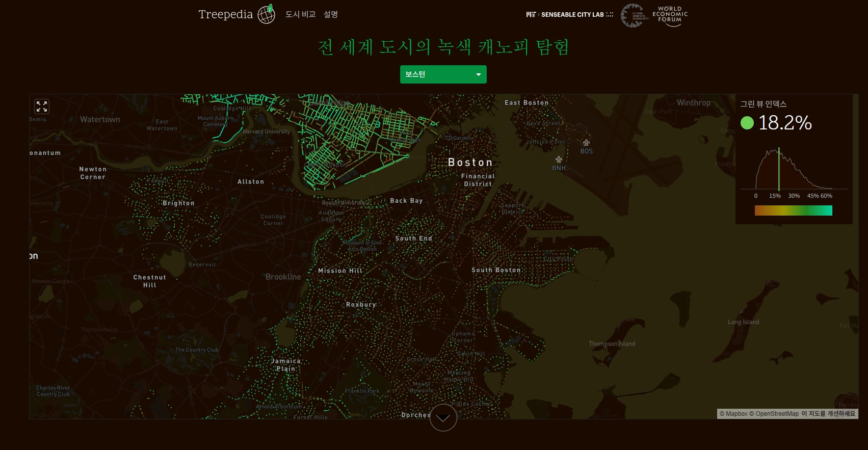868x450 pixels.
Task: Open MIT Senseable City Lab logo link
Action: pyautogui.click(x=570, y=15)
